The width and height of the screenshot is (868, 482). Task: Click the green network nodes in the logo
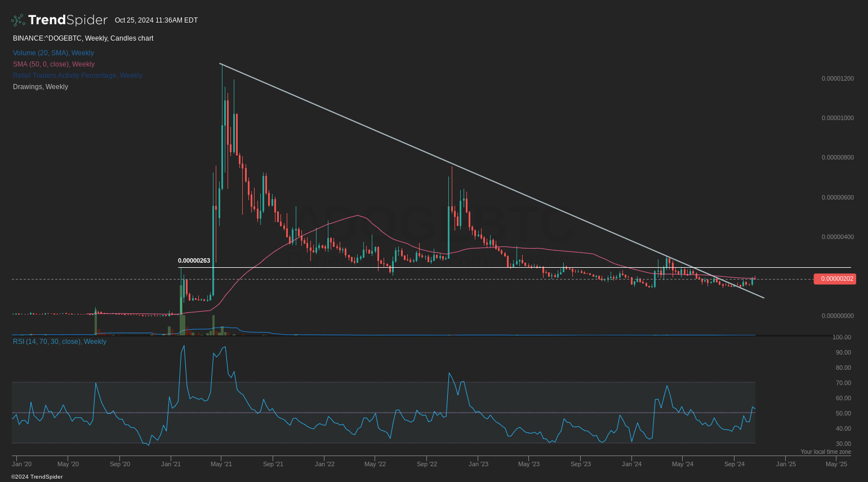(x=17, y=20)
